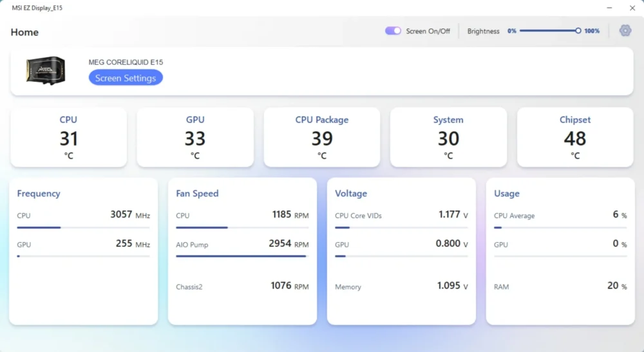This screenshot has height=352, width=644.
Task: Click the MEG CORELIQUID E15 device name
Action: pos(126,62)
